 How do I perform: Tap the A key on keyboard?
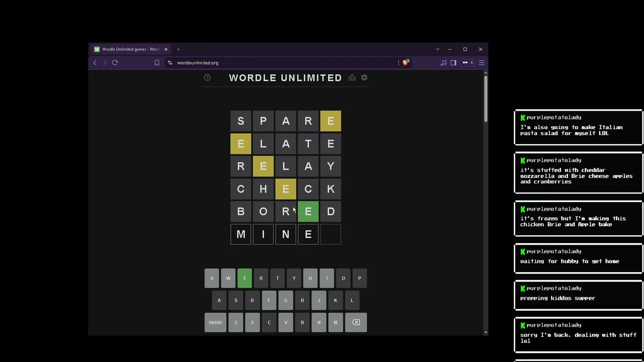219,300
